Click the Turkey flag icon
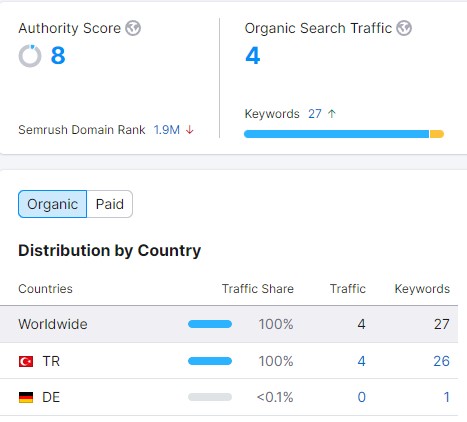The width and height of the screenshot is (467, 422). [26, 361]
